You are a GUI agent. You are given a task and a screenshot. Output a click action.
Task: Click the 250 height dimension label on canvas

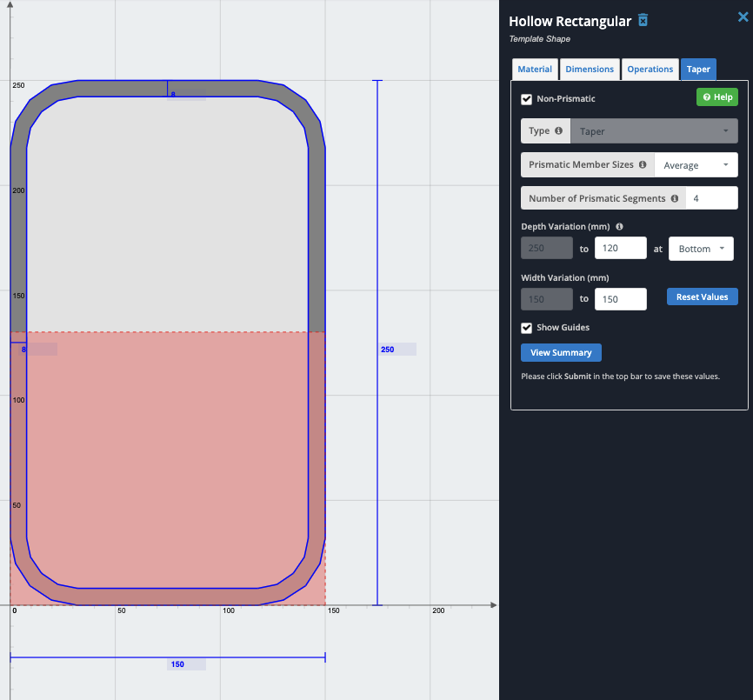pos(388,350)
